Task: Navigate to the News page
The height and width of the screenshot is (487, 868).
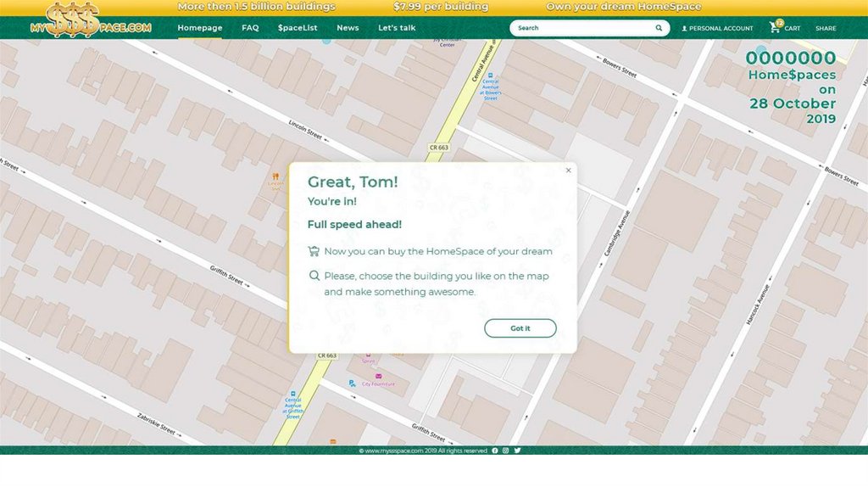Action: pos(348,28)
